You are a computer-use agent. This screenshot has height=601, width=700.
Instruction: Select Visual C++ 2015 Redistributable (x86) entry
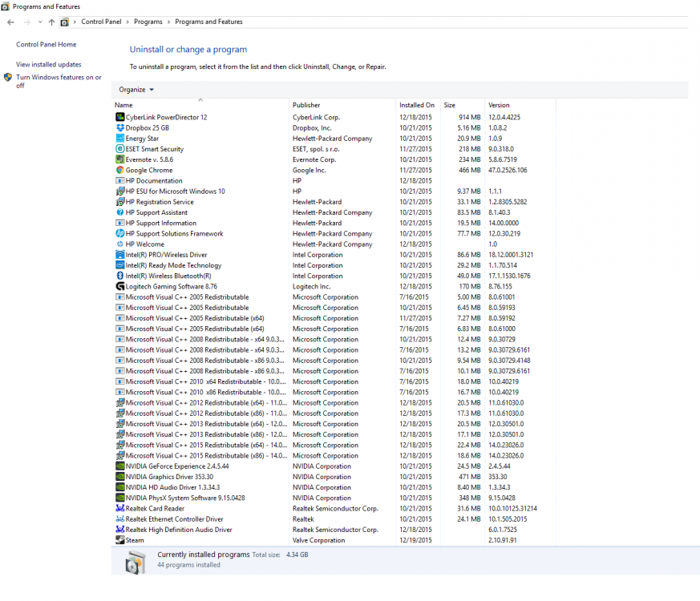click(x=206, y=455)
